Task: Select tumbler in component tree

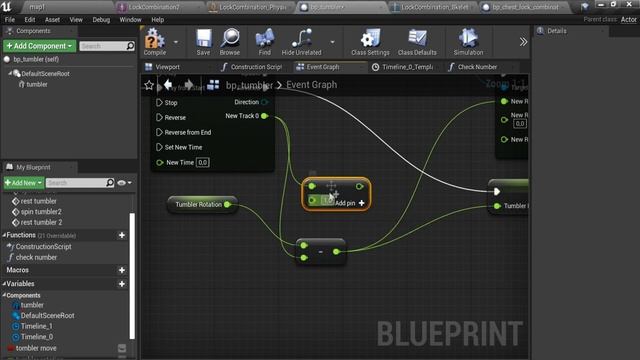Action: point(37,84)
